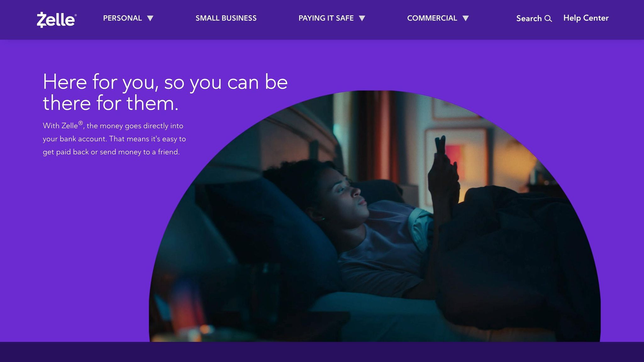Open the Help Center link
Screen dimensions: 644x362
pyautogui.click(x=586, y=18)
